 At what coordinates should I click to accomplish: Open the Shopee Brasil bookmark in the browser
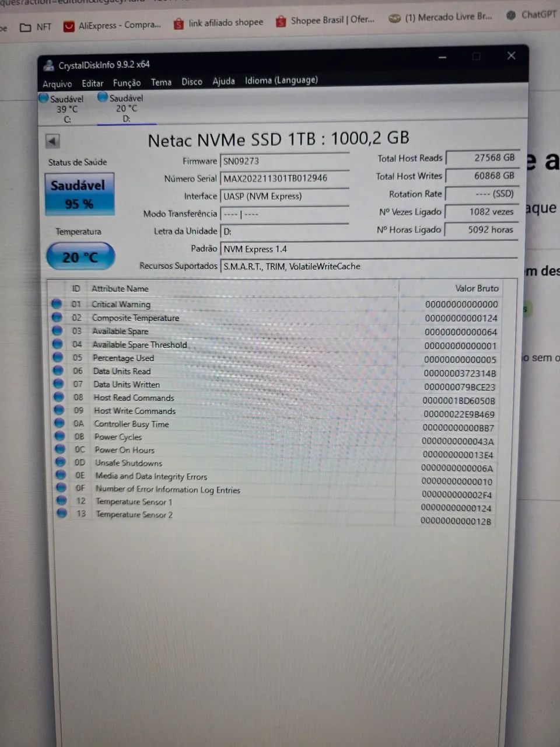pyautogui.click(x=325, y=20)
